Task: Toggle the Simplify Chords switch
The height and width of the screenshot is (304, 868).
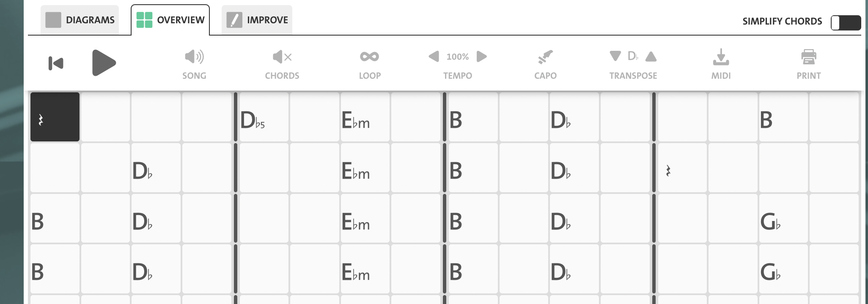Action: coord(846,23)
